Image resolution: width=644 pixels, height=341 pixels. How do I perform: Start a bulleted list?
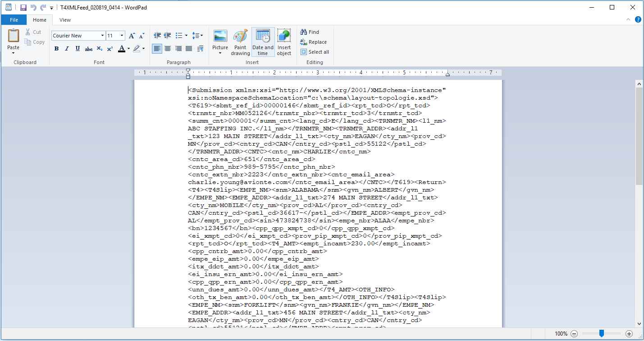coord(178,35)
